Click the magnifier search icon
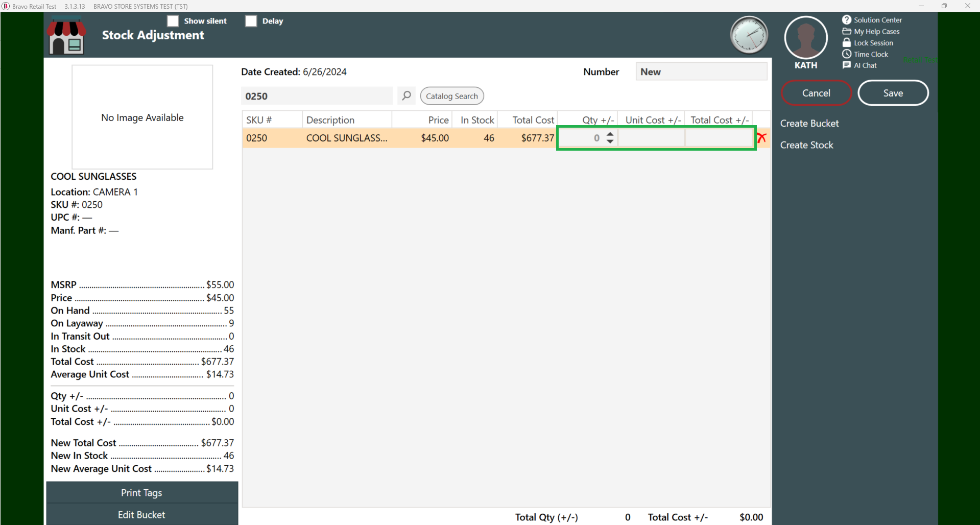 [x=407, y=96]
